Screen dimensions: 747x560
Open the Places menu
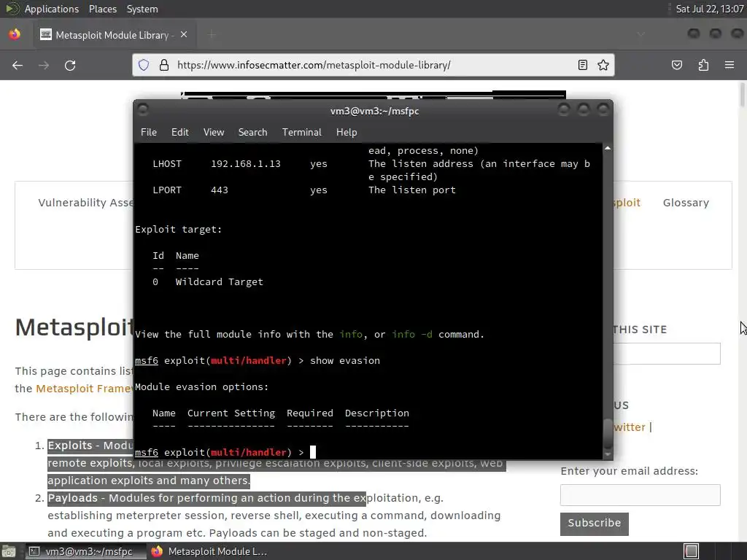tap(103, 9)
